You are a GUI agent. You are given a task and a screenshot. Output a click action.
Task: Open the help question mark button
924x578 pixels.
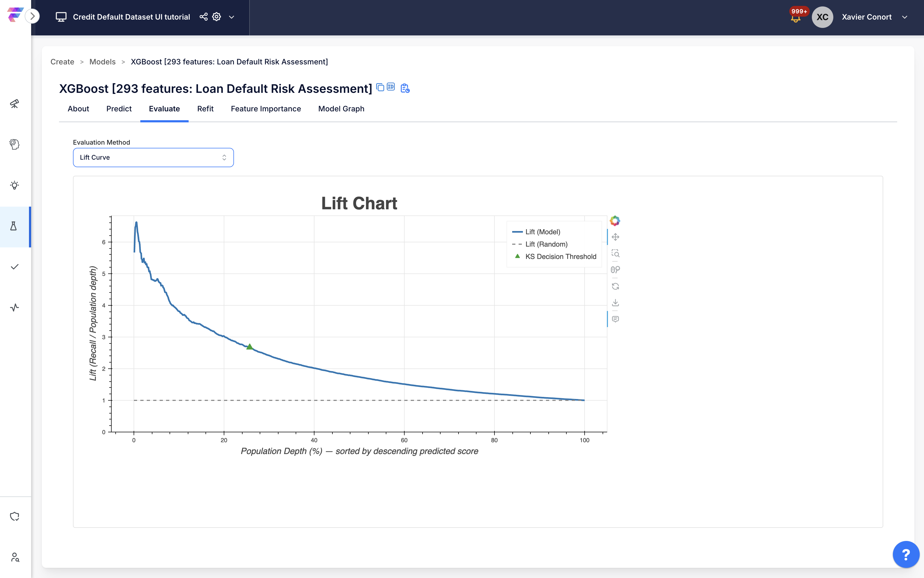click(x=906, y=554)
